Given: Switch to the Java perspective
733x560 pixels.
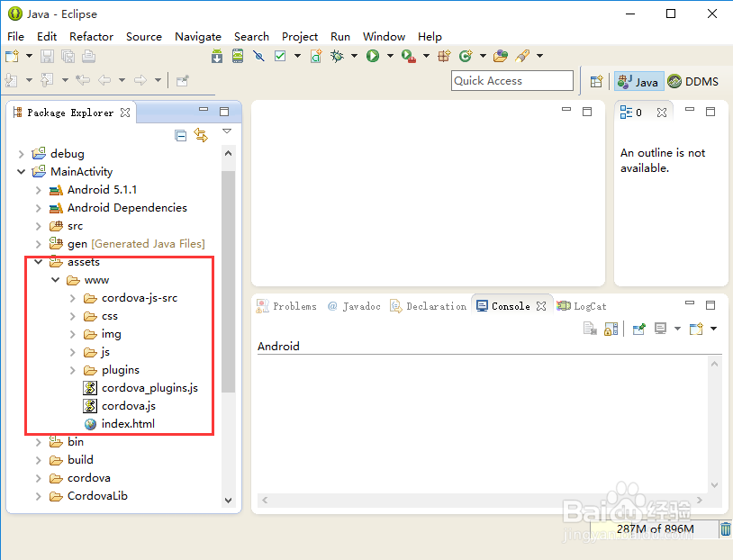Looking at the screenshot, I should tap(638, 82).
